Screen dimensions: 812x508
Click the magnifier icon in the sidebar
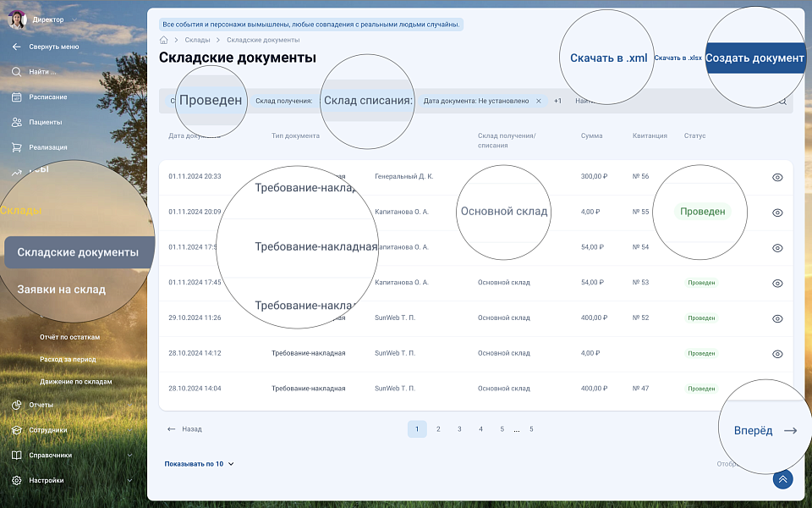[17, 72]
